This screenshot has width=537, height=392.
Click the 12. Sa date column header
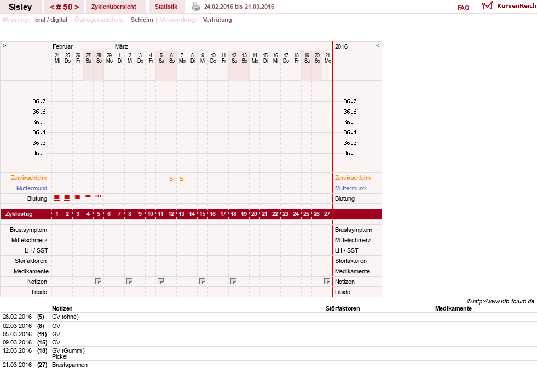(x=234, y=58)
